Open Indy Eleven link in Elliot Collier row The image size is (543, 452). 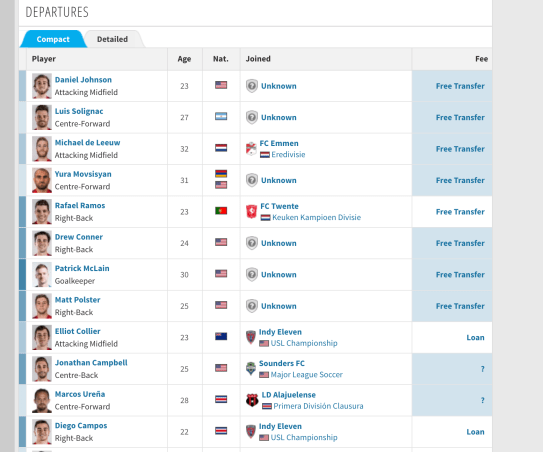[280, 332]
